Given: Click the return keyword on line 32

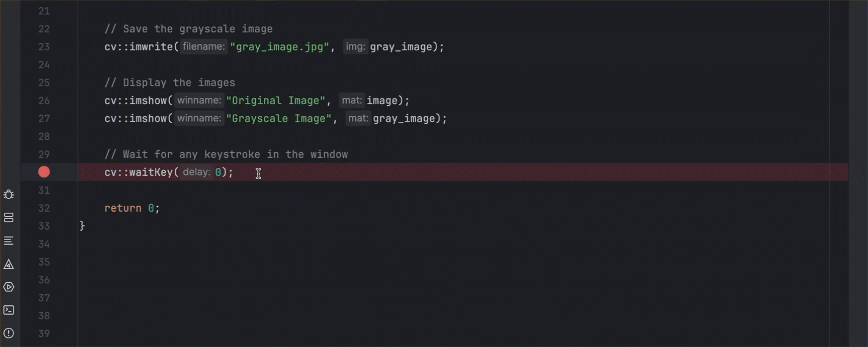Looking at the screenshot, I should click(123, 208).
